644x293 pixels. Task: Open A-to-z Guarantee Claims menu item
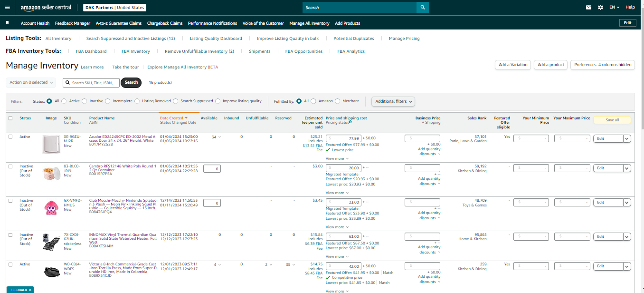click(x=119, y=23)
